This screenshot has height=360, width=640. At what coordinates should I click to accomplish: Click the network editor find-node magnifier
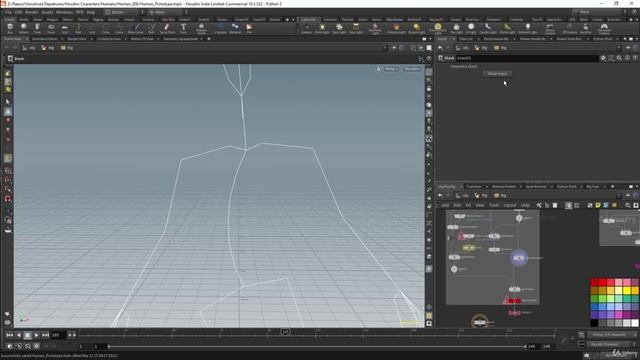tap(628, 205)
